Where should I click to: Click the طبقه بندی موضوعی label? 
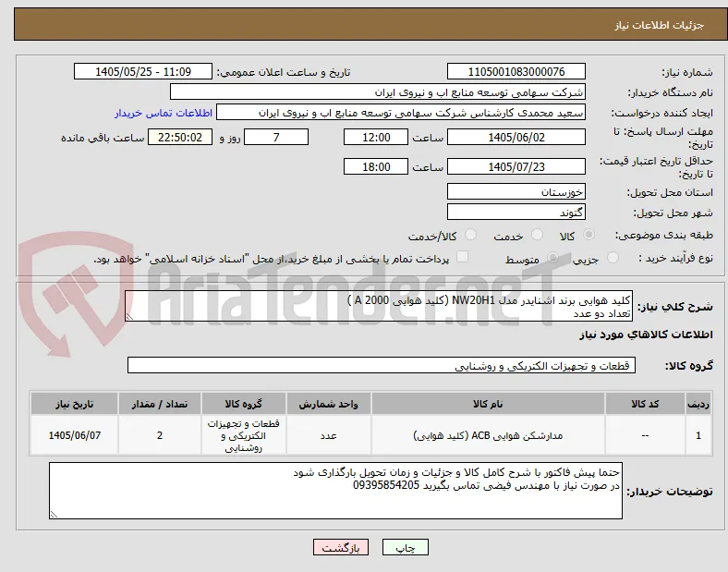click(x=664, y=236)
